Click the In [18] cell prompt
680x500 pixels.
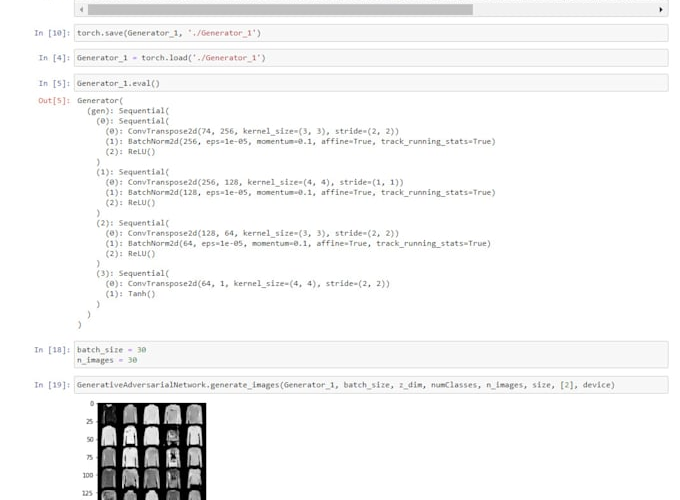click(52, 349)
